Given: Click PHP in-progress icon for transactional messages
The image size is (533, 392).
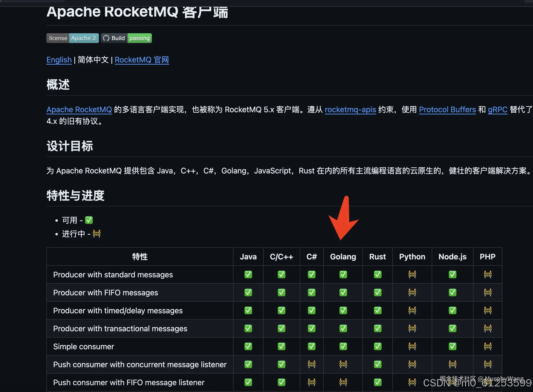Looking at the screenshot, I should pyautogui.click(x=488, y=328).
